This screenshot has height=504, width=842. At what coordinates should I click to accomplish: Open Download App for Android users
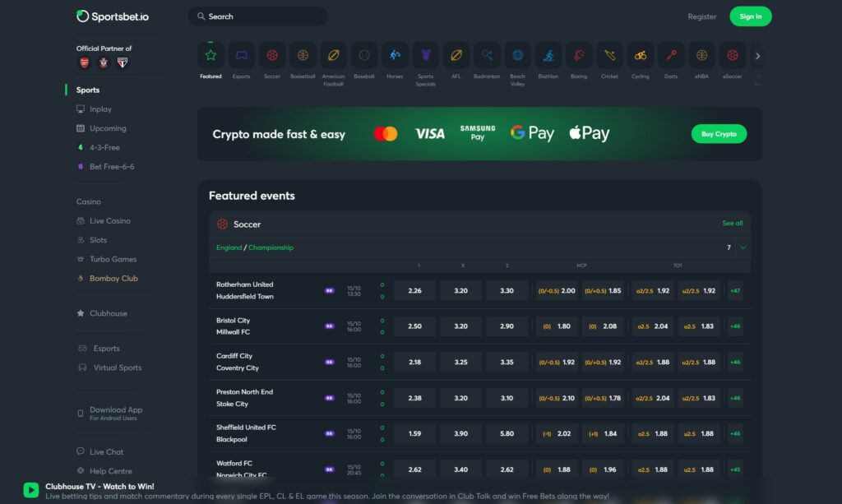click(110, 413)
